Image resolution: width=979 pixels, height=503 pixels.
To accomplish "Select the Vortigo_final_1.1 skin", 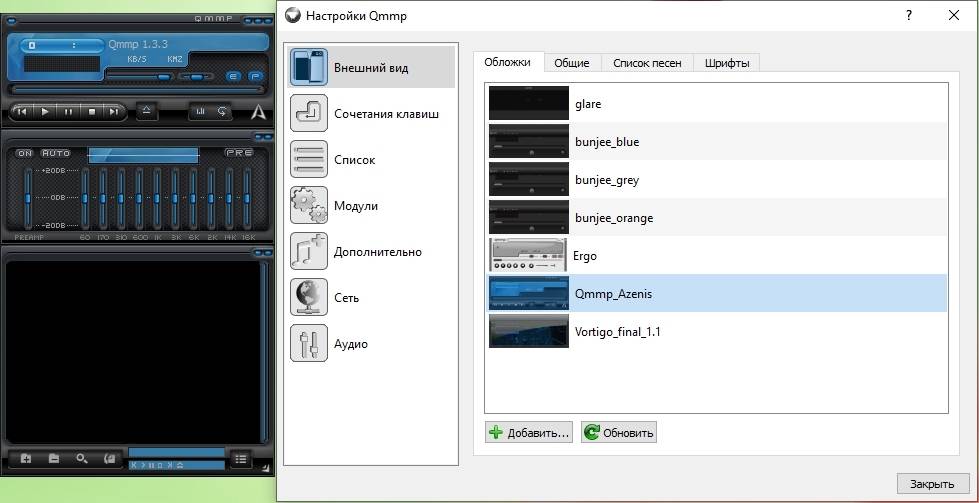I will (x=717, y=331).
